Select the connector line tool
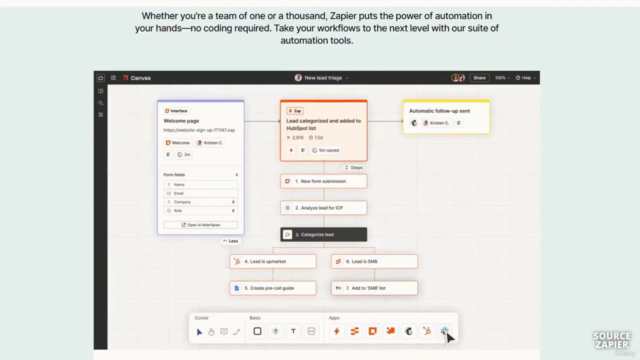The image size is (640, 360). point(237,332)
